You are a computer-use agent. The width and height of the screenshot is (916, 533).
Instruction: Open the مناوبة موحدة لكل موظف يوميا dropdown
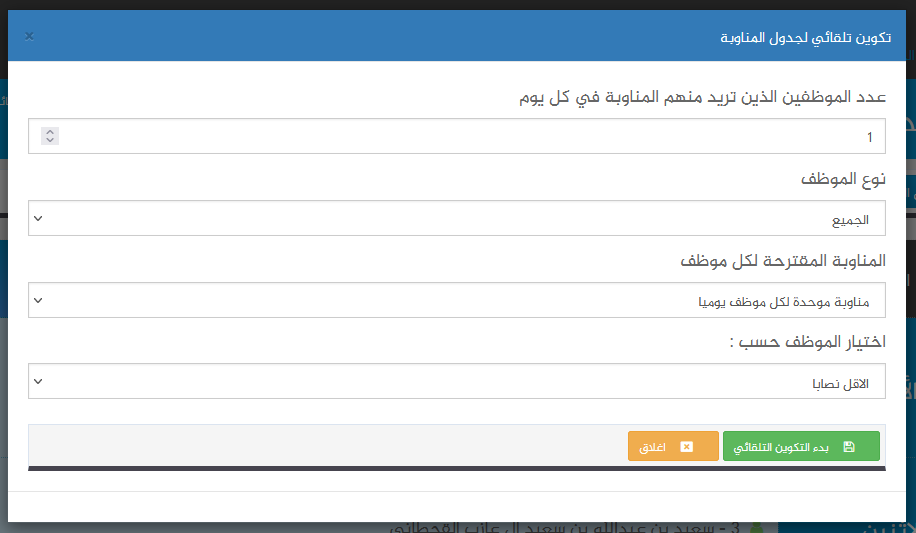[x=457, y=300]
